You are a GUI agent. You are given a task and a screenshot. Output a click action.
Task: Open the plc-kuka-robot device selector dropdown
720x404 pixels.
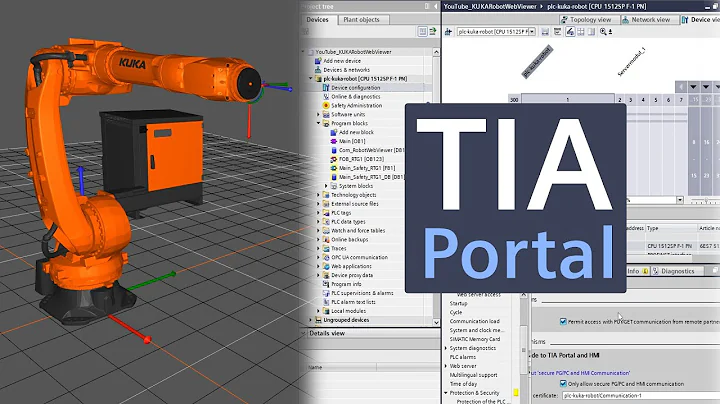tap(532, 32)
